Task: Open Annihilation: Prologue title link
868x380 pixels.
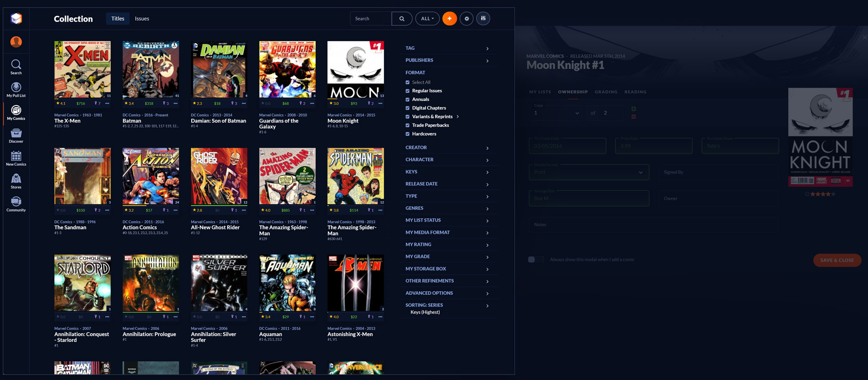Action: (149, 334)
